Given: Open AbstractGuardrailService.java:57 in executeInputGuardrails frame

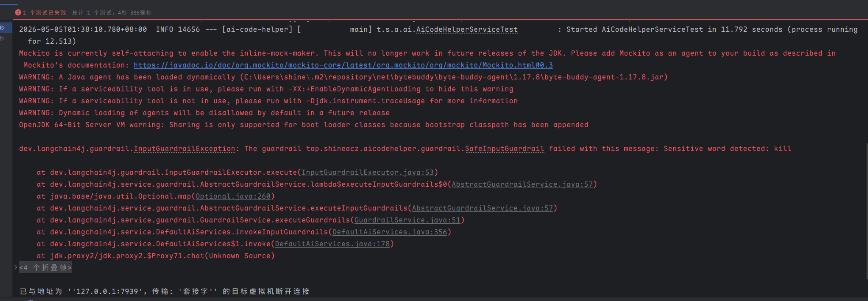Looking at the screenshot, I should [482, 208].
